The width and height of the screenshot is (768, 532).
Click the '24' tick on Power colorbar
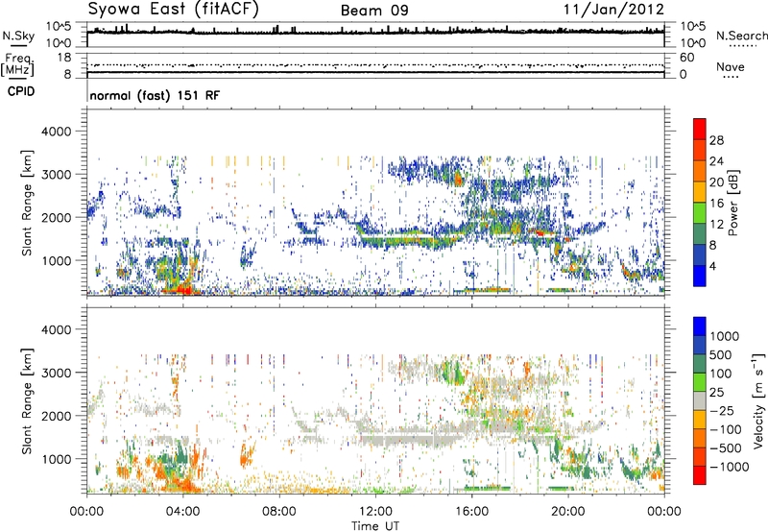point(716,161)
